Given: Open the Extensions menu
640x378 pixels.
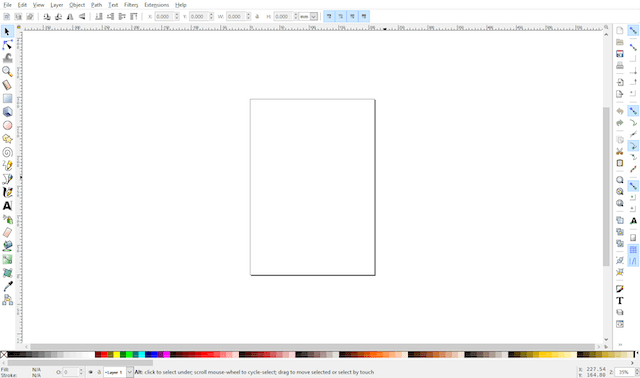Looking at the screenshot, I should (x=156, y=5).
